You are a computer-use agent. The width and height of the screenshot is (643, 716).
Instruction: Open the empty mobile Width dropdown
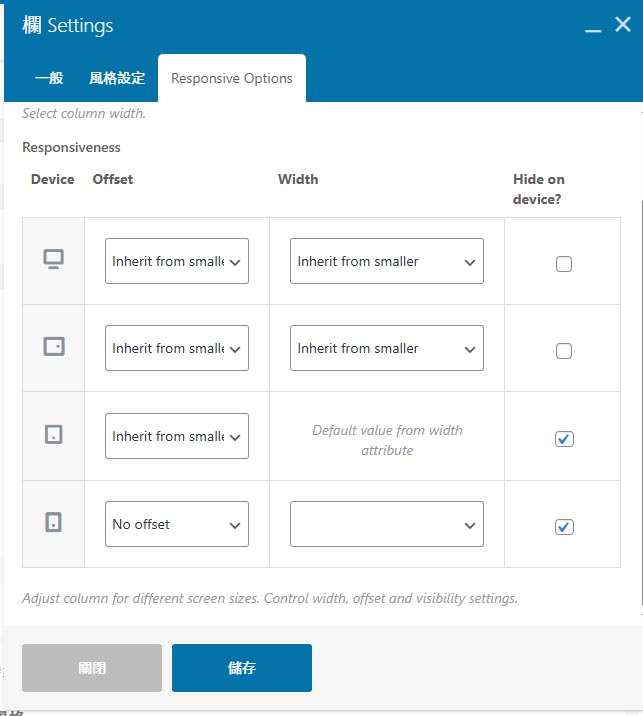pos(386,524)
